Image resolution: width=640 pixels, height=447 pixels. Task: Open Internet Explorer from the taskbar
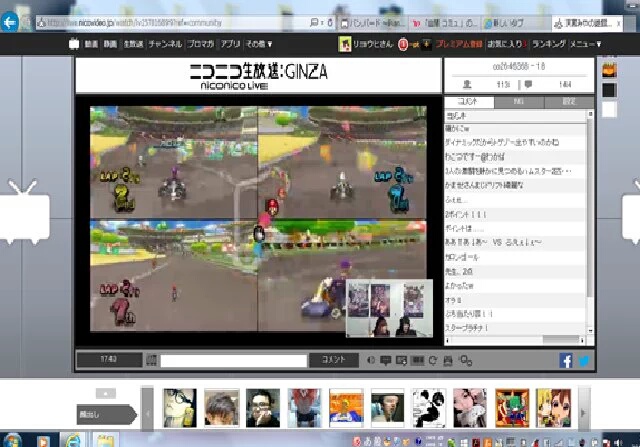point(73,441)
